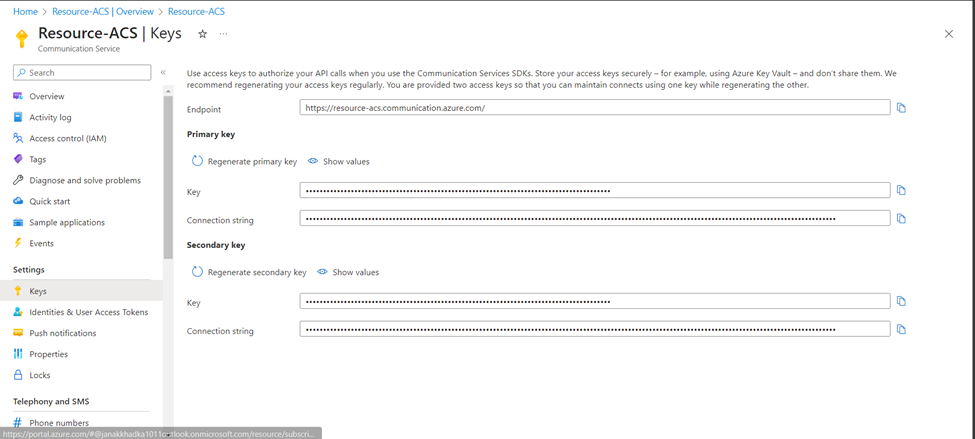Click the Events lightning bolt icon
Image resolution: width=975 pixels, height=439 pixels.
pyautogui.click(x=18, y=244)
